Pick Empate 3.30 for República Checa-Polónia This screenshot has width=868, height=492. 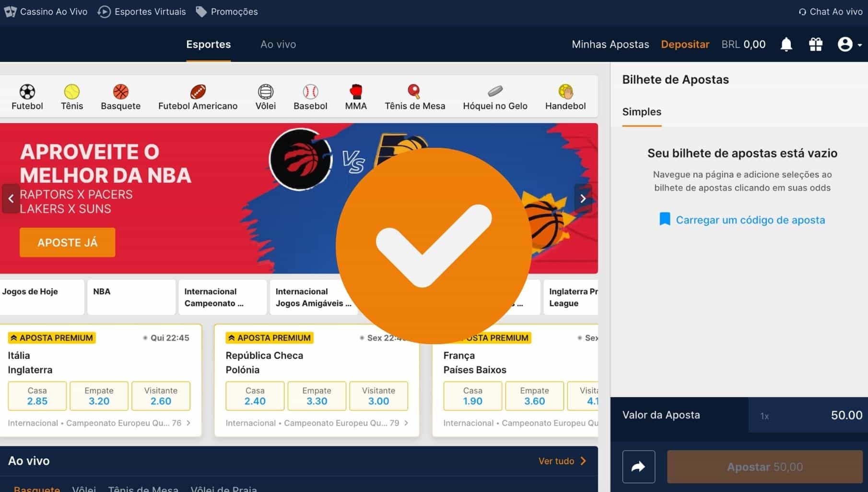point(317,396)
